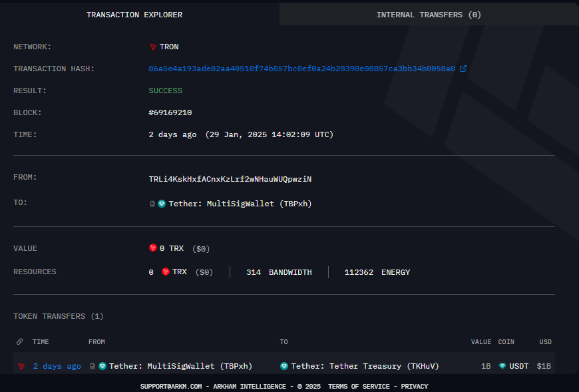Sort token transfers by COIN column
579x392 pixels.
506,342
